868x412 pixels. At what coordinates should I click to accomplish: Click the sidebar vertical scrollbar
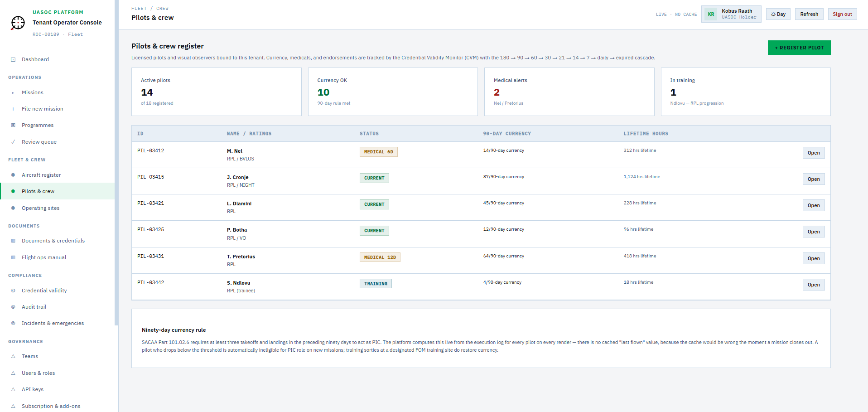(116, 163)
